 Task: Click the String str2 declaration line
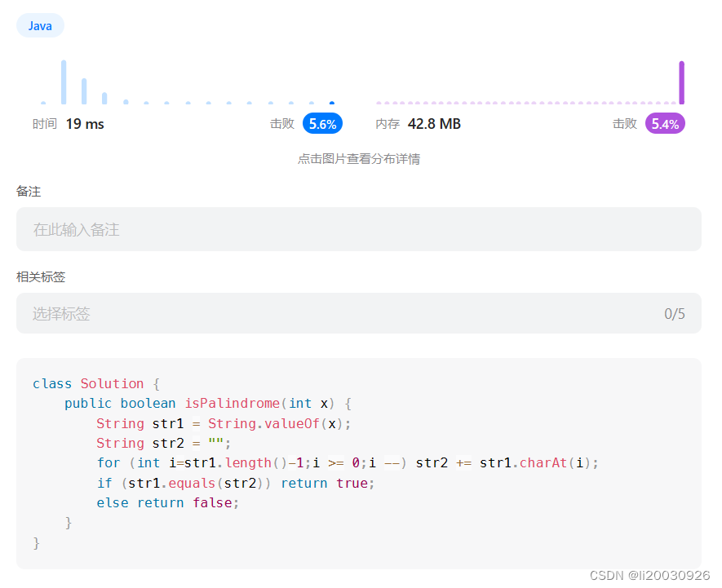(x=163, y=443)
